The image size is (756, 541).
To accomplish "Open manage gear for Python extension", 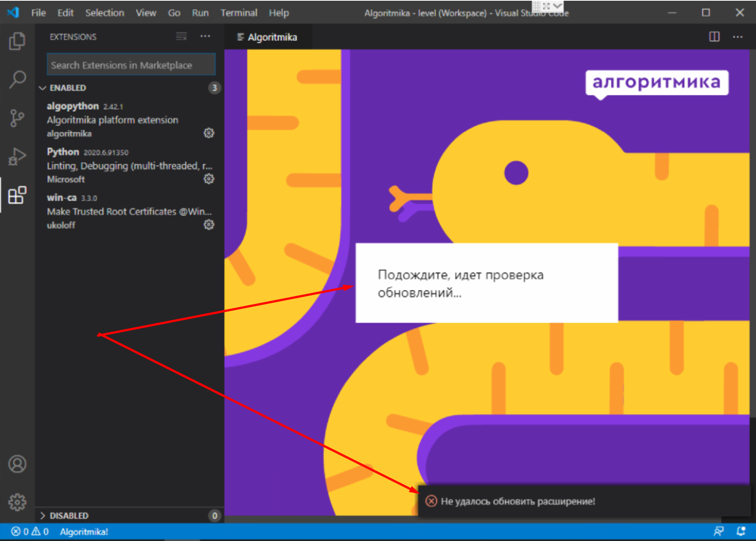I will [x=209, y=179].
